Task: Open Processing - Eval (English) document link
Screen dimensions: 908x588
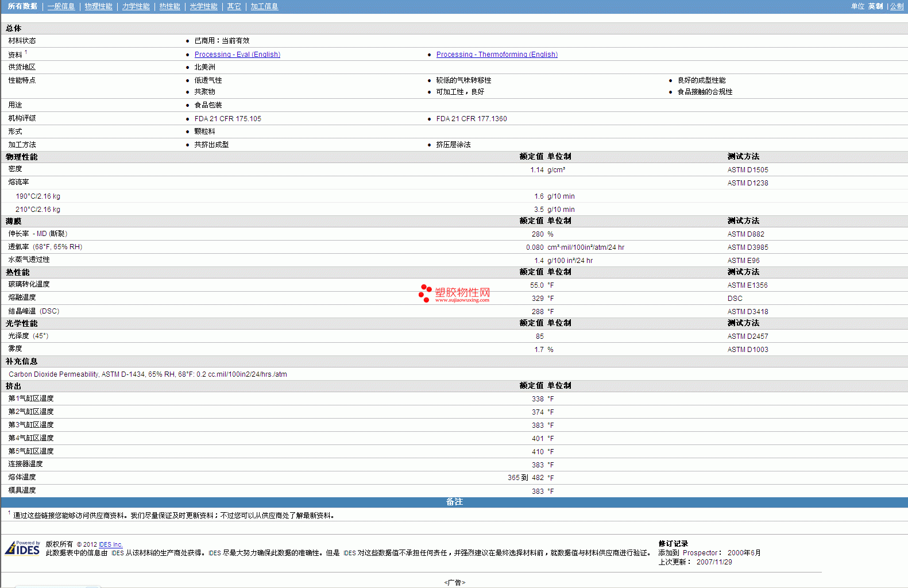Action: (237, 55)
